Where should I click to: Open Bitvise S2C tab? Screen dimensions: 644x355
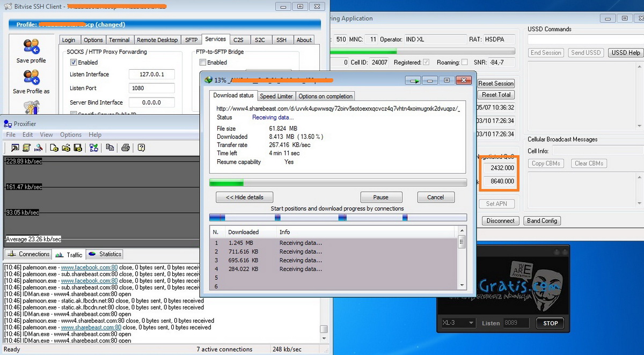[260, 40]
